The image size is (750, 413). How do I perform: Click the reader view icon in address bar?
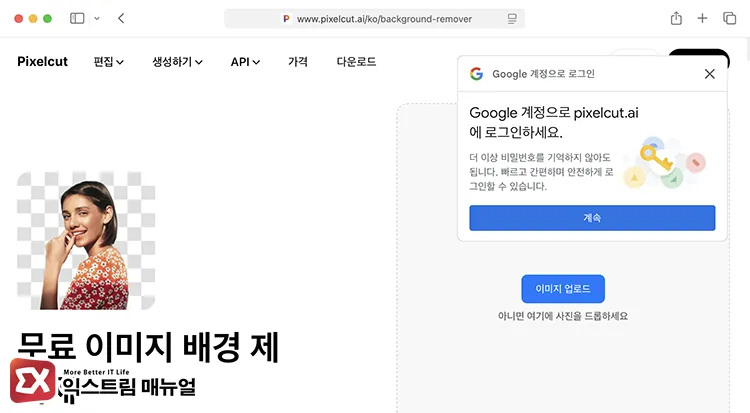pyautogui.click(x=512, y=19)
